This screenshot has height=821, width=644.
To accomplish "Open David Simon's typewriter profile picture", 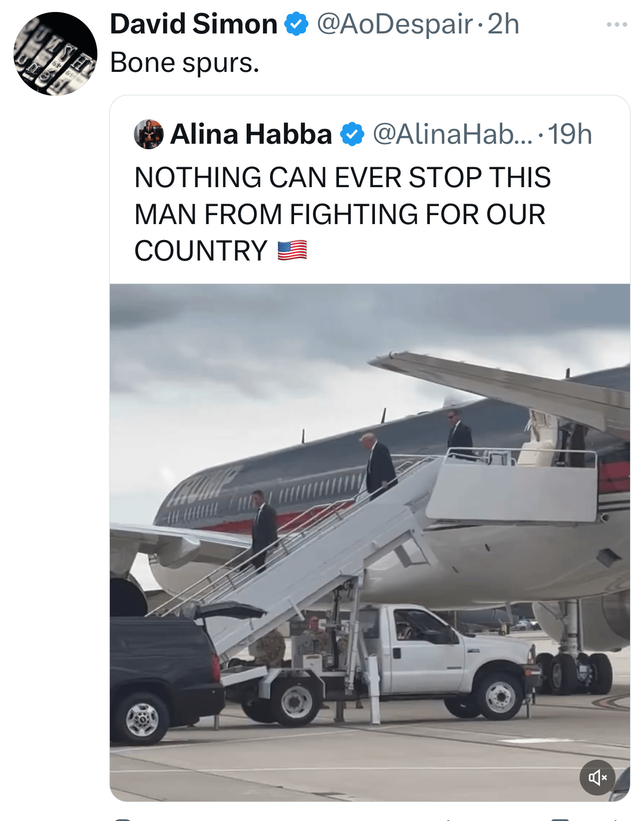I will click(55, 53).
